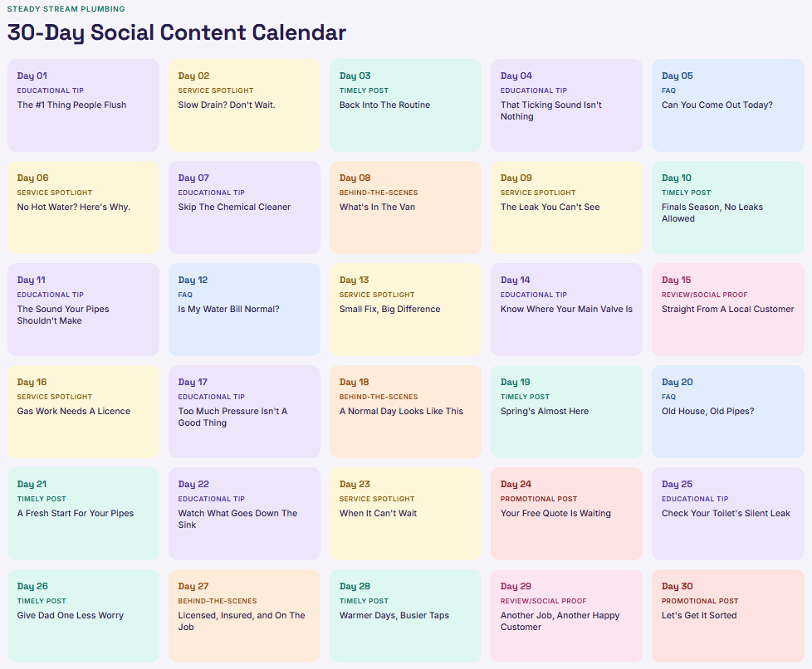Click the Day 05 FAQ card
This screenshot has height=669, width=812.
(x=727, y=105)
